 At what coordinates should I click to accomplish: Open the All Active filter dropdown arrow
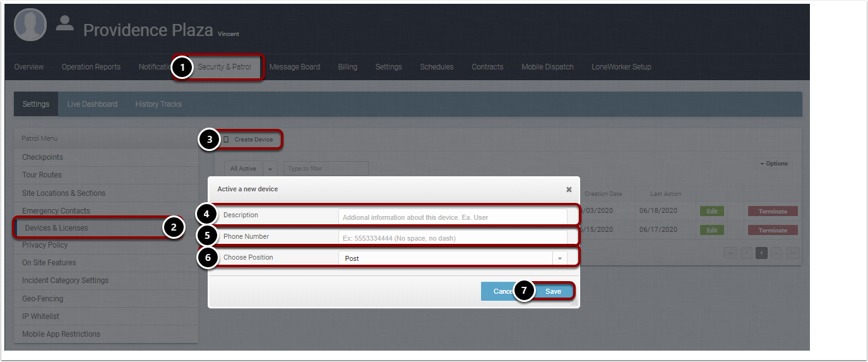270,169
